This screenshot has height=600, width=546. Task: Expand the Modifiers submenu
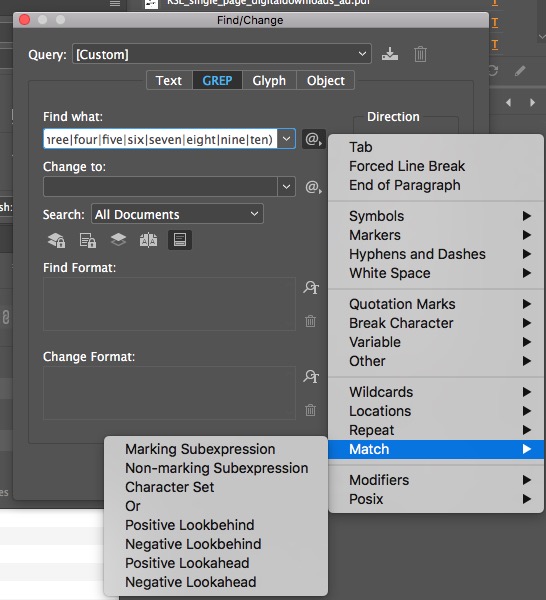(436, 480)
